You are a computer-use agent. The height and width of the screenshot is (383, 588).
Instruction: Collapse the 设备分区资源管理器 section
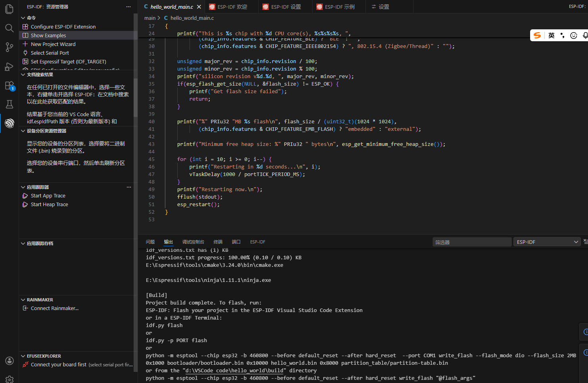click(x=23, y=131)
